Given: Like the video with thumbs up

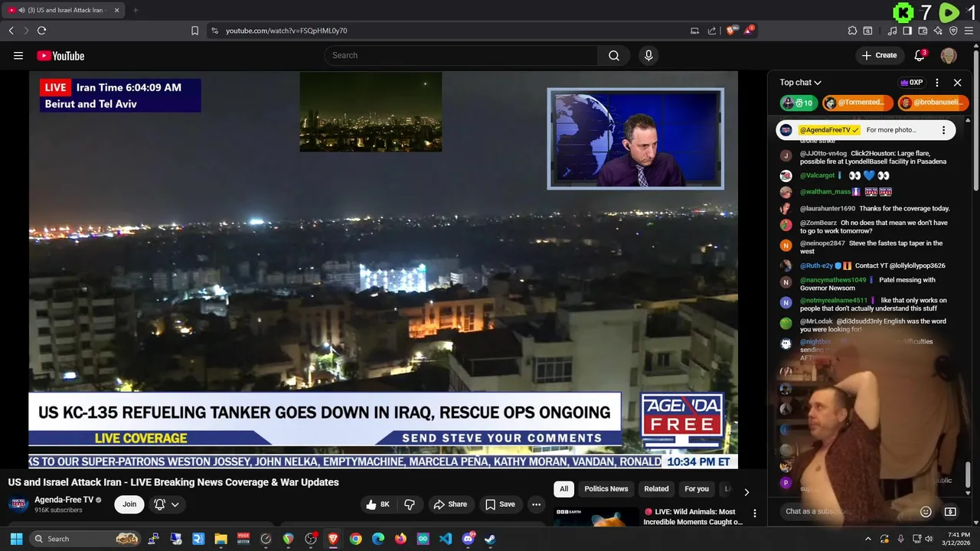Looking at the screenshot, I should pos(378,504).
